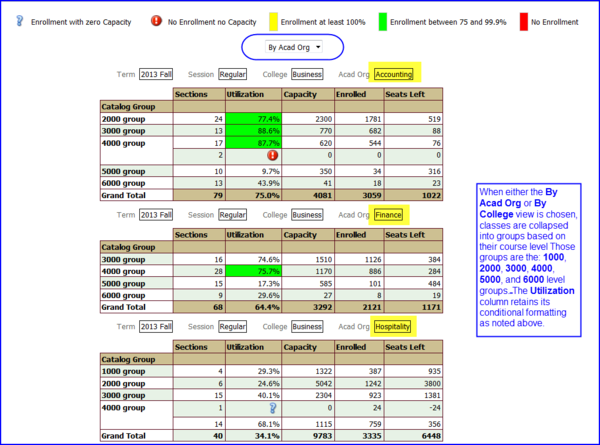This screenshot has height=445, width=600.
Task: Click 9783 capacity grand total in Hospitality
Action: click(308, 436)
